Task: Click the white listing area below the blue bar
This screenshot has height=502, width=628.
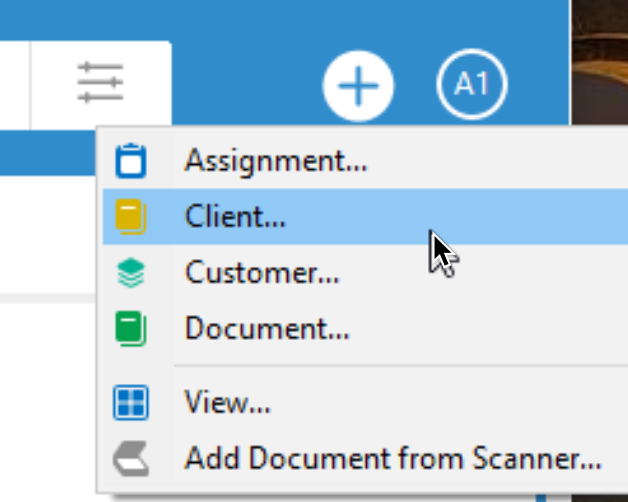Action: (47, 234)
